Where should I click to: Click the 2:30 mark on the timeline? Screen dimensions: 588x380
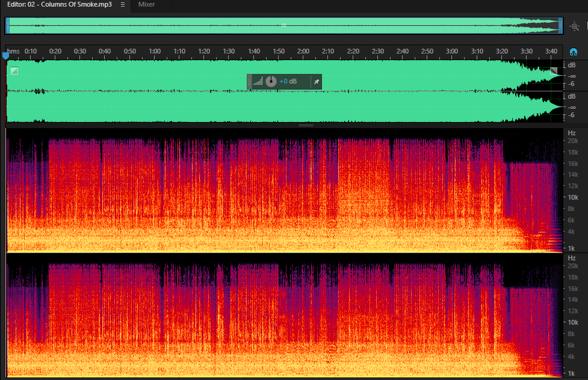tap(377, 51)
